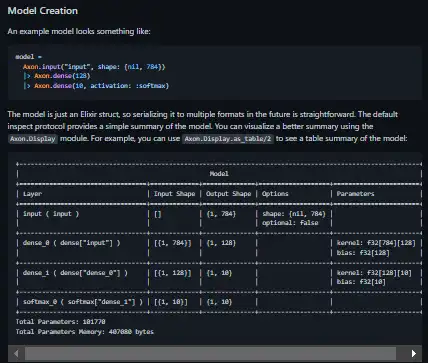
Task: Click the '[{1, 128}]' input shape cell
Action: (173, 273)
